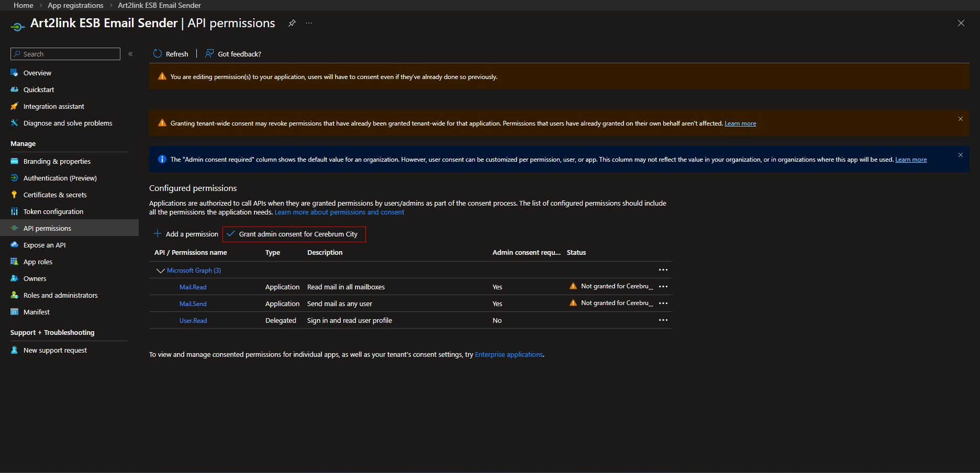This screenshot has height=473, width=980.
Task: Click Learn more in the orange consent warning
Action: tap(740, 123)
